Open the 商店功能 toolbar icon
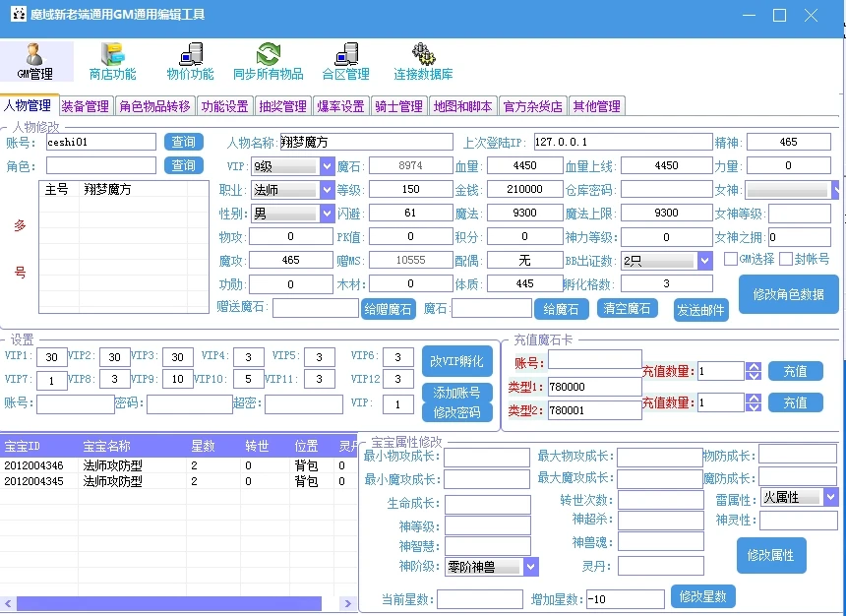Viewport: 846px width, 616px height. [113, 62]
